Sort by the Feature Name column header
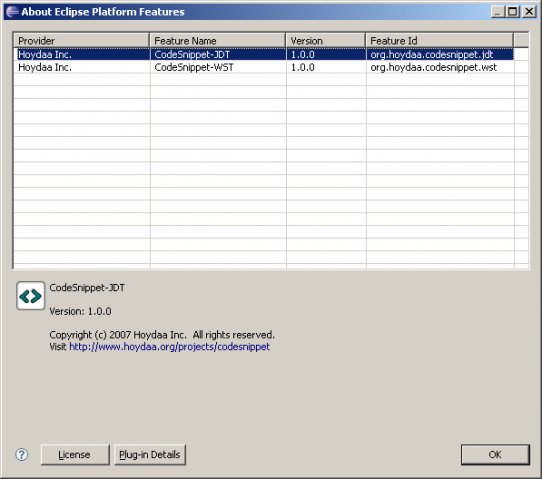The height and width of the screenshot is (479, 542). [217, 40]
